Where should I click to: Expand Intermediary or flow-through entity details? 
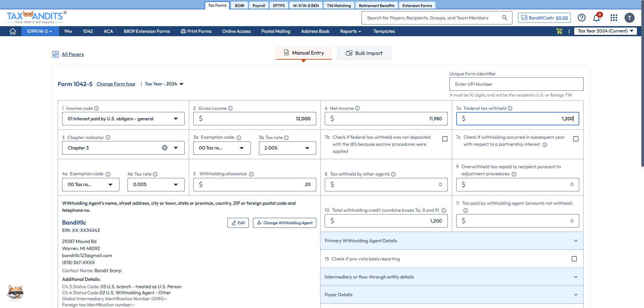click(x=452, y=277)
